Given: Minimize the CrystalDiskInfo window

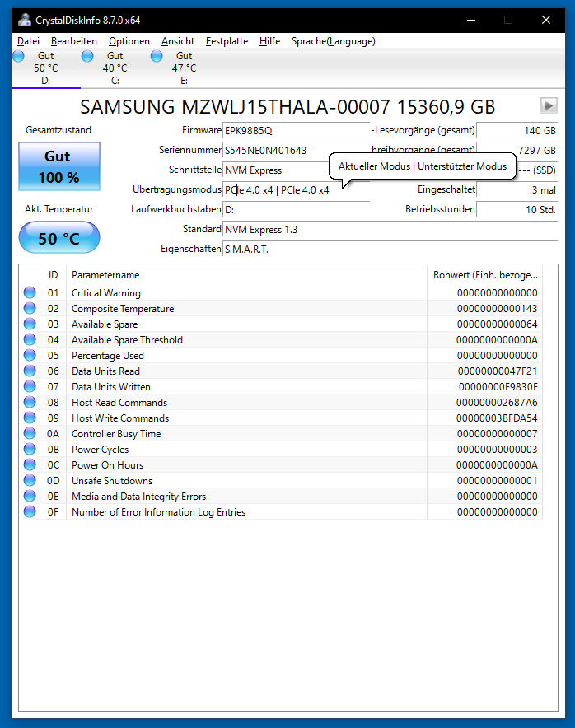Looking at the screenshot, I should tap(471, 20).
